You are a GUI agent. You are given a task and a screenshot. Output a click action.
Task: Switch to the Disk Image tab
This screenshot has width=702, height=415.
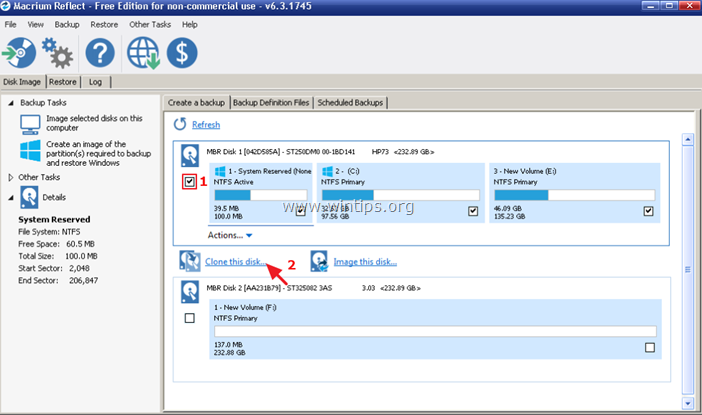coord(22,82)
